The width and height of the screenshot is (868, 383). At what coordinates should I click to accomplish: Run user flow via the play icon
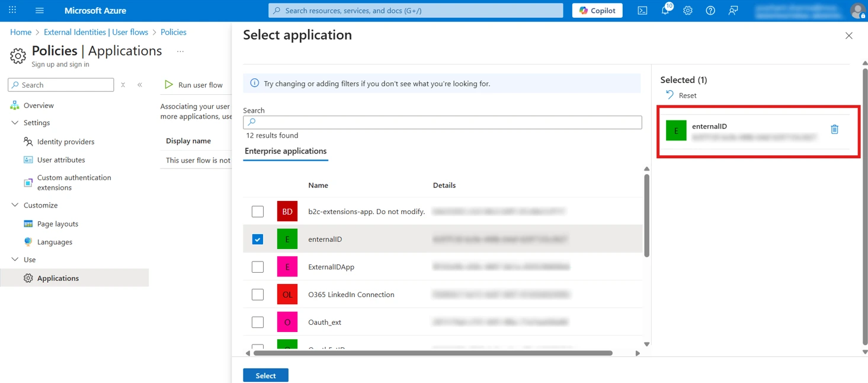169,84
